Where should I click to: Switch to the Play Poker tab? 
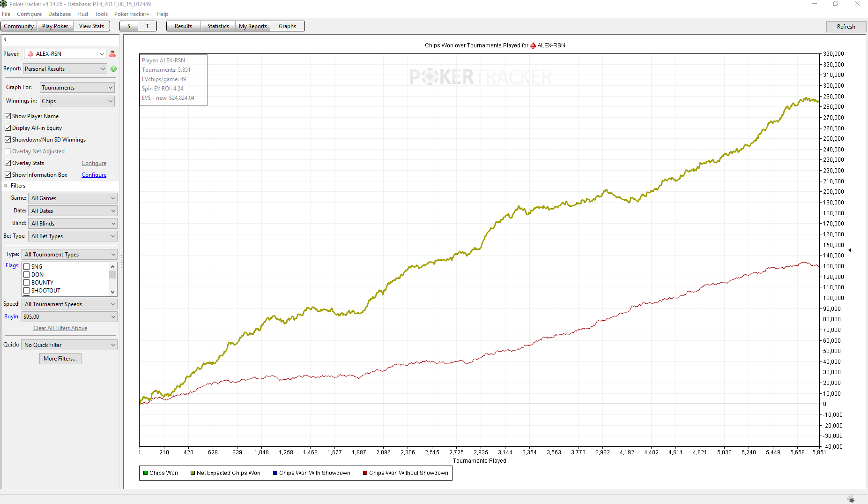click(x=55, y=26)
